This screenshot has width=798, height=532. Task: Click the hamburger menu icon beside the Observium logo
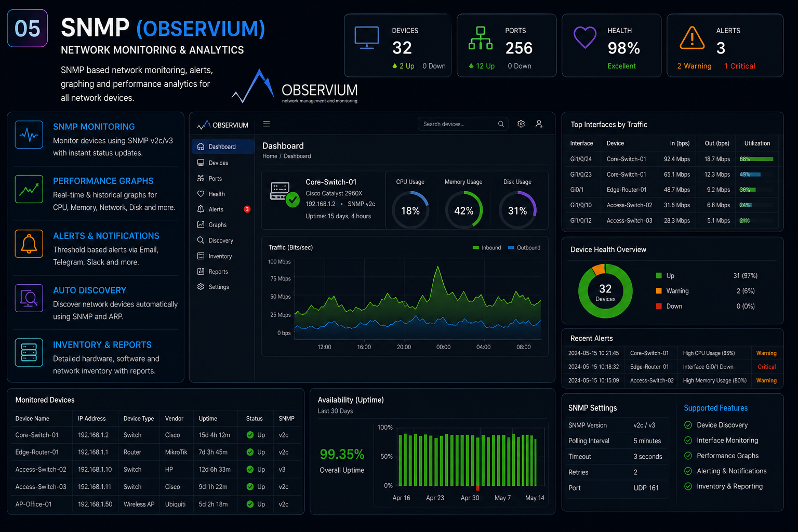tap(267, 124)
